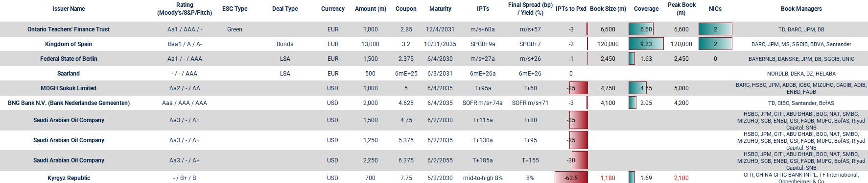
Task: Click the 6.60 coverage bar for Ontario
Action: click(x=641, y=29)
